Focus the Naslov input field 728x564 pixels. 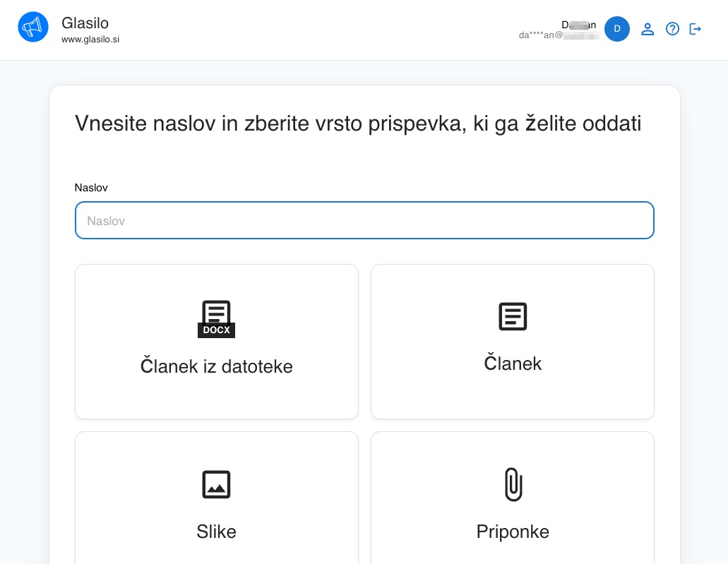(x=364, y=220)
